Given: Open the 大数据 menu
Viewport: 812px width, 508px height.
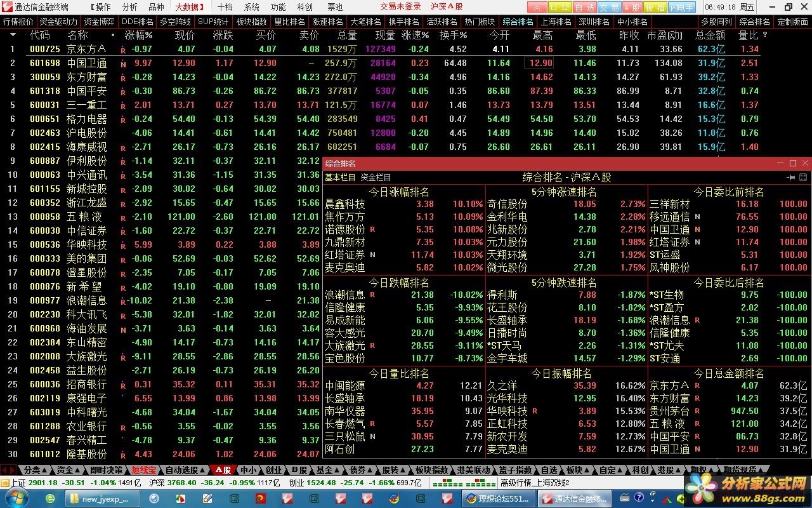Looking at the screenshot, I should 190,7.
